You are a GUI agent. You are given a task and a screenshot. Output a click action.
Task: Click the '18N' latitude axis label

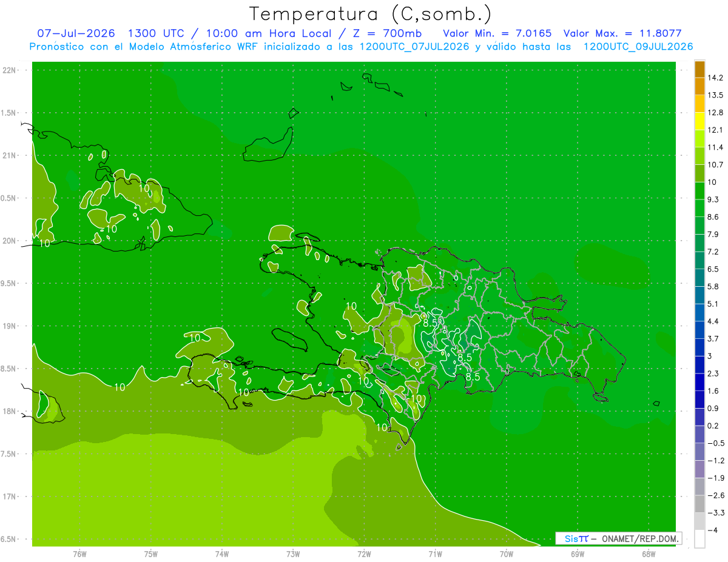[x=9, y=412]
